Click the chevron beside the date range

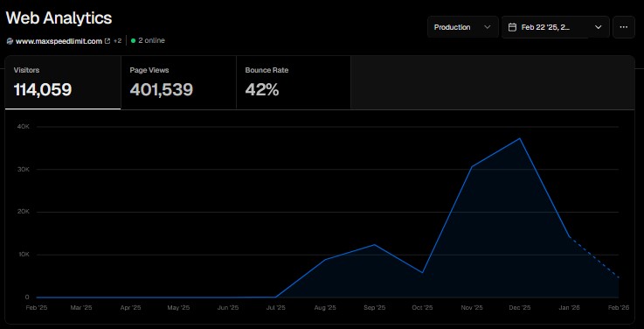599,27
